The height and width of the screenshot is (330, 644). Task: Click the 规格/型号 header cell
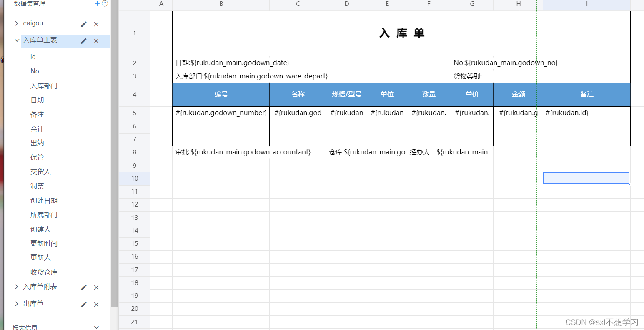pos(346,94)
